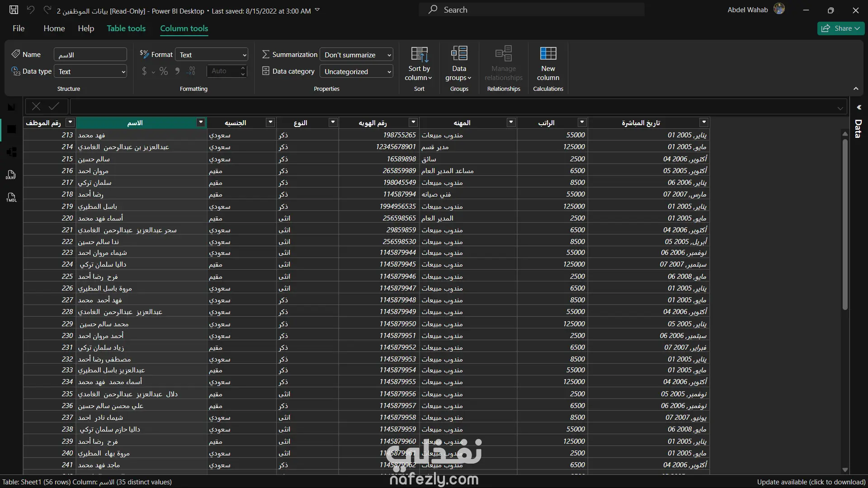This screenshot has width=868, height=488.
Task: Open Data type dropdown
Action: click(x=90, y=71)
